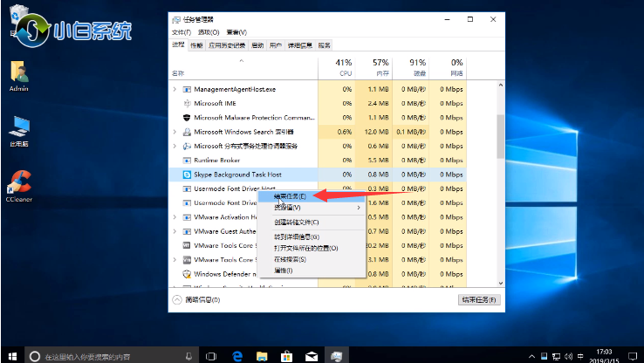Viewport: 644px width, 363px height.
Task: Expand the Microsoft Windows Search process group
Action: tap(175, 132)
